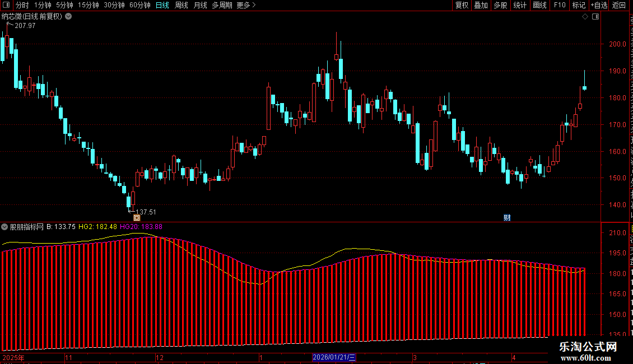Open F10 company info
The height and width of the screenshot is (364, 633).
click(x=560, y=5)
